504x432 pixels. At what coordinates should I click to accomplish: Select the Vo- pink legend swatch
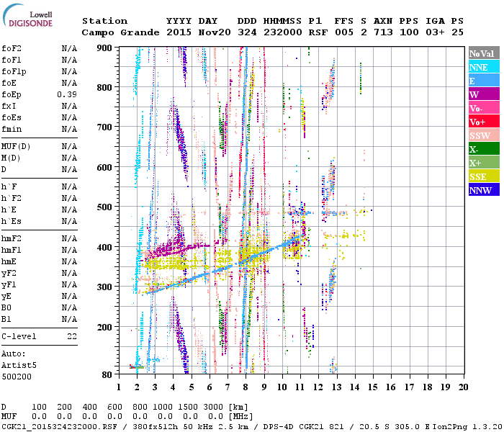point(484,108)
